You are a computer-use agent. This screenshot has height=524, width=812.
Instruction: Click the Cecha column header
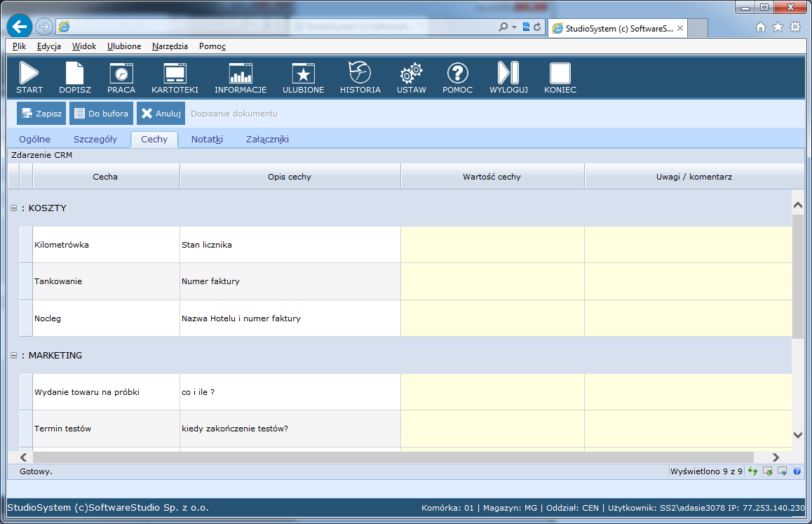click(x=106, y=177)
